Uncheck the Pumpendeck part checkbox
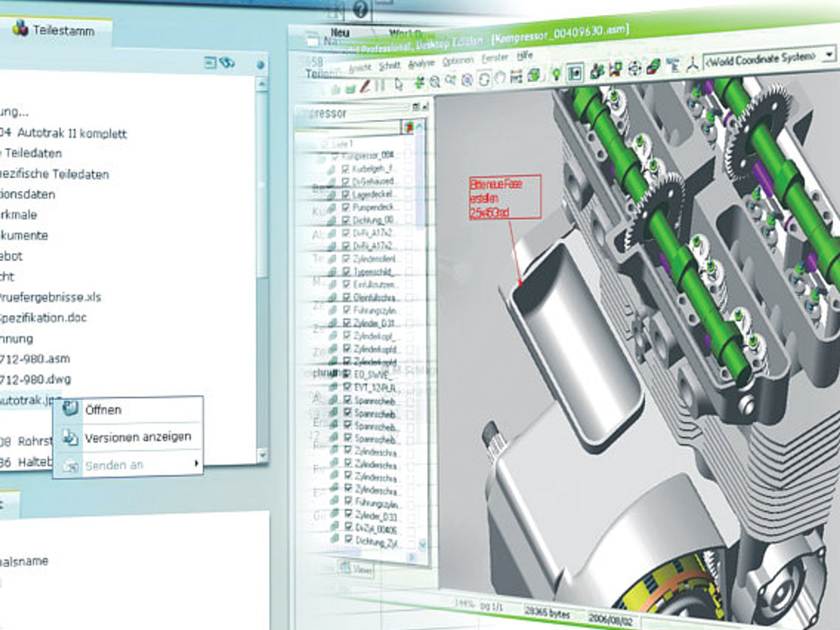840x630 pixels. point(346,207)
